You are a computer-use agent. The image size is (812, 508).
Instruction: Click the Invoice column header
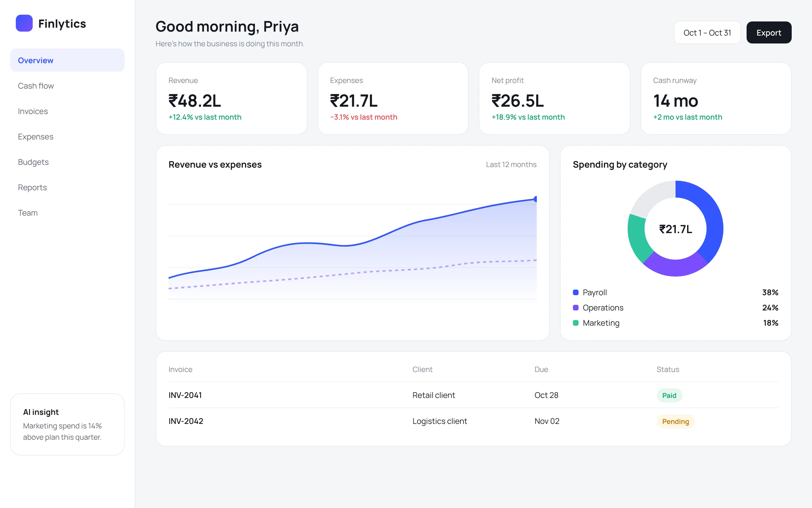pos(180,369)
